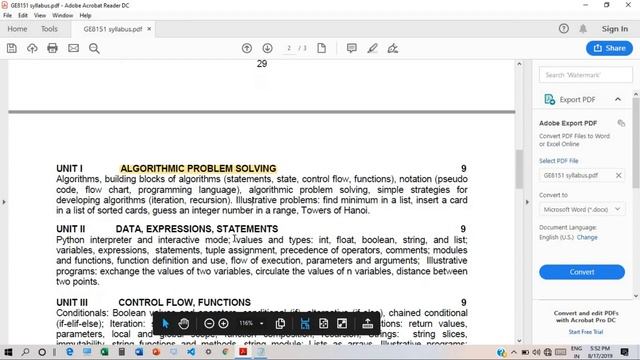Switch to the Tools tab
This screenshot has height=360, width=640.
click(x=49, y=29)
